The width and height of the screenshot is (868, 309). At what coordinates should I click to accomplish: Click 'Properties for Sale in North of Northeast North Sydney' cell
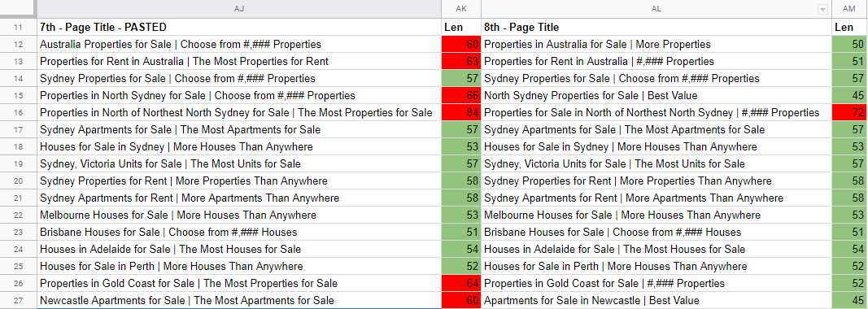pyautogui.click(x=656, y=112)
